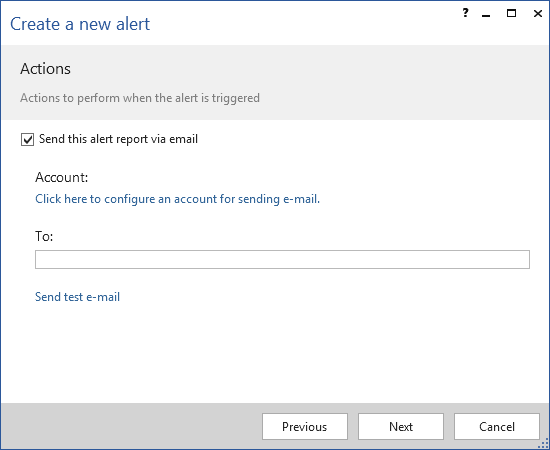550x450 pixels.
Task: Select the Actions section heading
Action: 45,69
